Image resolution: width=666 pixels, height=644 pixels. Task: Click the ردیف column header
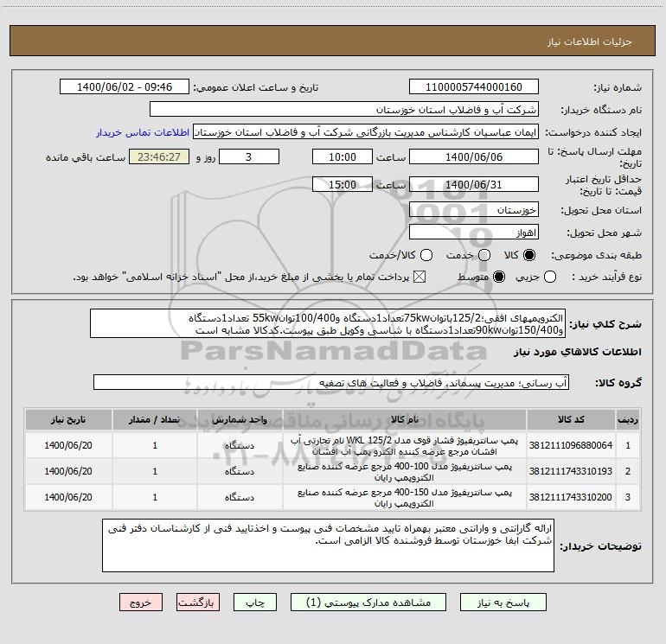click(628, 420)
